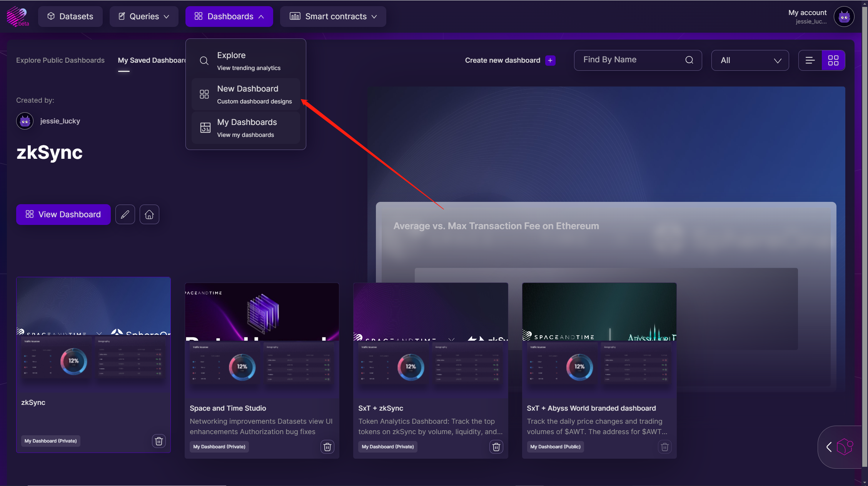Screen dimensions: 868x486
Task: Expand the Smart contracts dropdown menu
Action: [333, 17]
